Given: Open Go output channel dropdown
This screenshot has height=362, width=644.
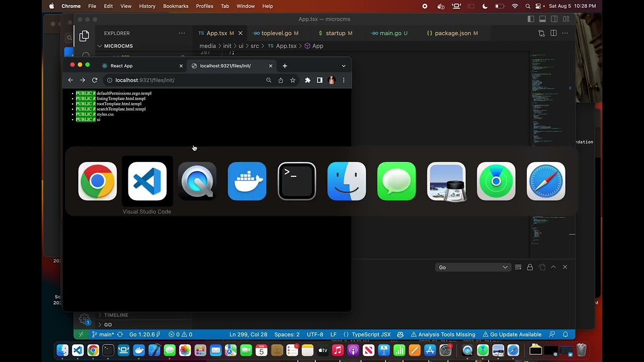Looking at the screenshot, I should point(473,267).
